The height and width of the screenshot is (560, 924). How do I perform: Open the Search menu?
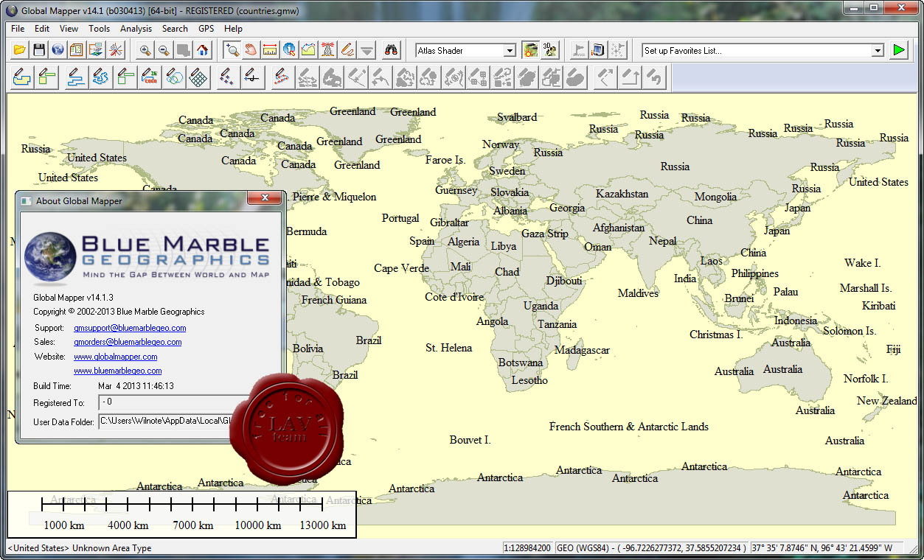[175, 29]
